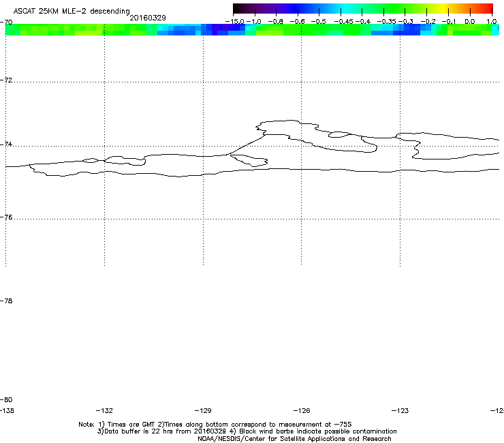The width and height of the screenshot is (504, 443).
Task: Click the yellow section of the color scale
Action: coord(444,9)
